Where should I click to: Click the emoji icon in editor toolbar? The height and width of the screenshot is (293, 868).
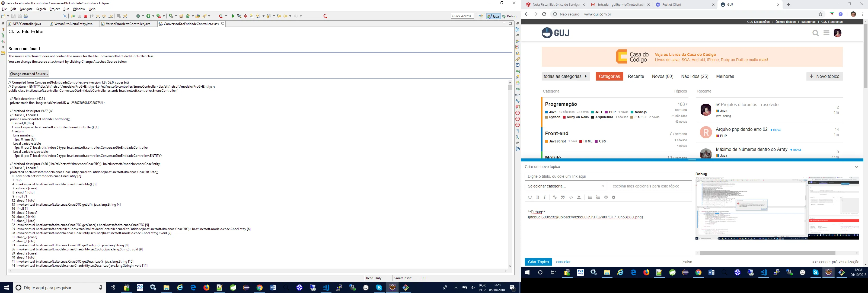pos(606,197)
